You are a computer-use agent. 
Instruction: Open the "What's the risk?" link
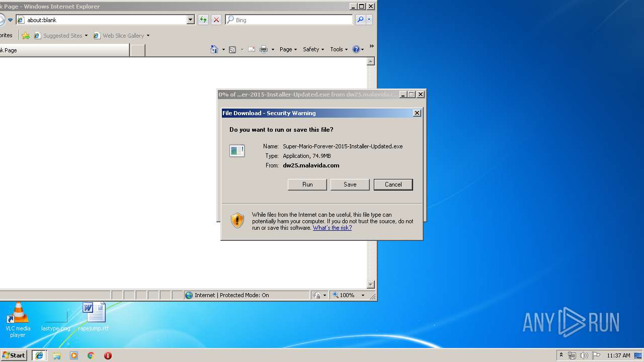coord(332,228)
